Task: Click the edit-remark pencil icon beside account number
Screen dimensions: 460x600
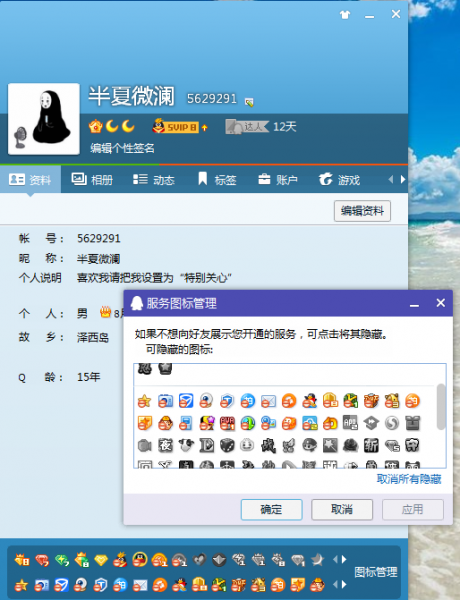Action: pyautogui.click(x=249, y=102)
